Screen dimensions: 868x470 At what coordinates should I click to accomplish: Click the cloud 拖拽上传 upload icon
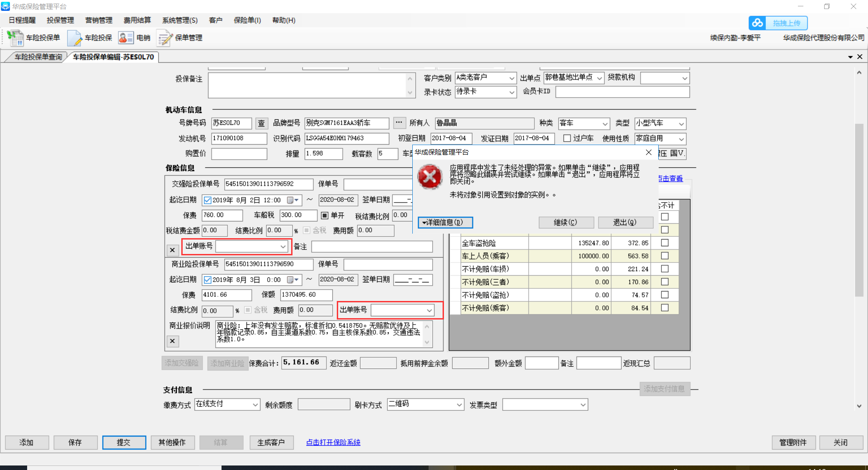tap(758, 23)
